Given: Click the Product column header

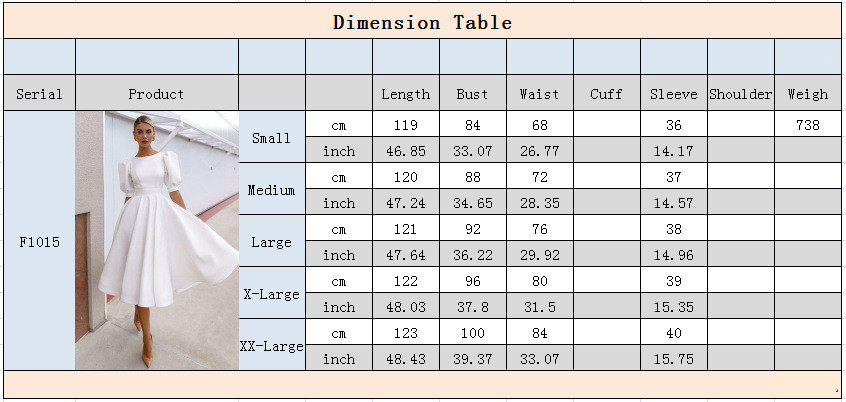Looking at the screenshot, I should (x=157, y=93).
